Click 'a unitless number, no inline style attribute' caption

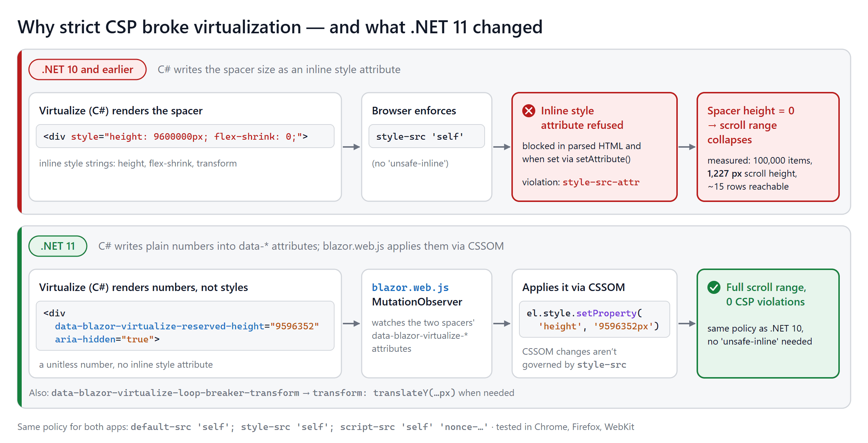click(126, 365)
